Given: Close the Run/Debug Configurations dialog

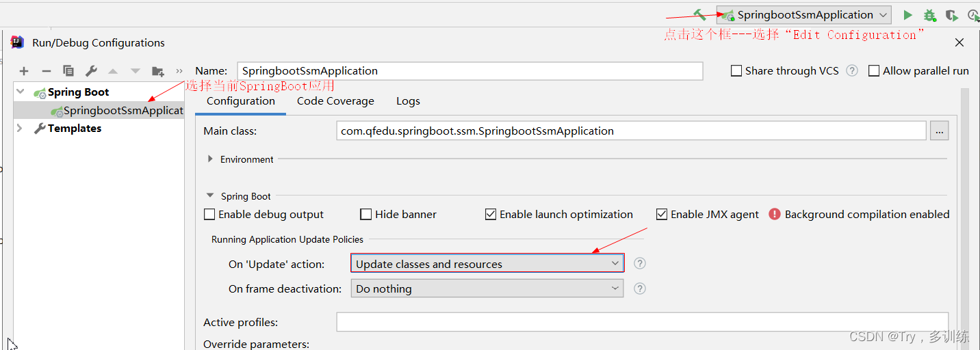Looking at the screenshot, I should (x=959, y=42).
